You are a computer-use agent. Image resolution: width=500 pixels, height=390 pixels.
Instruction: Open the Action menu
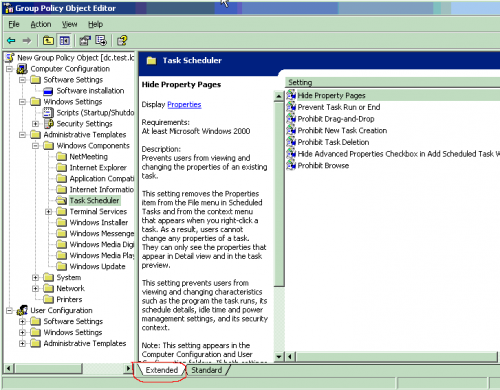41,24
